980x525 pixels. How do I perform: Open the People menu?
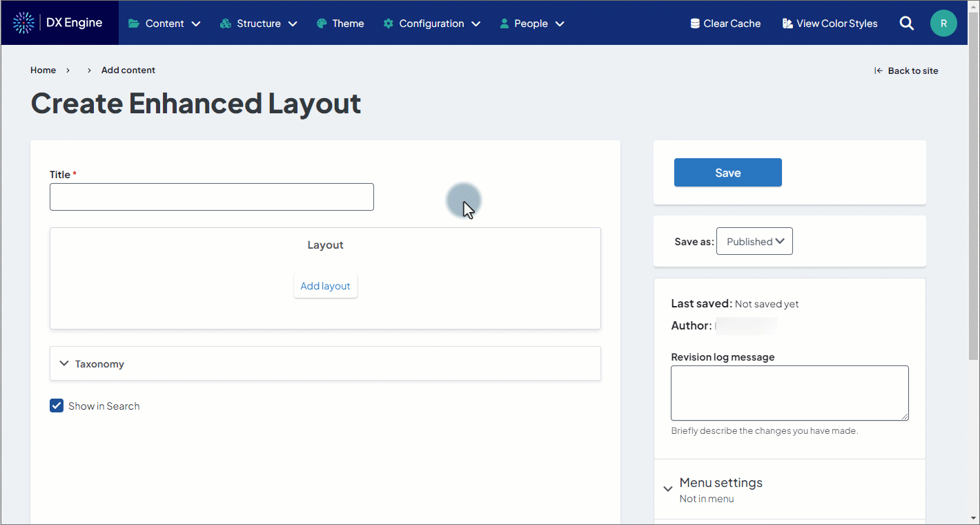[x=532, y=23]
